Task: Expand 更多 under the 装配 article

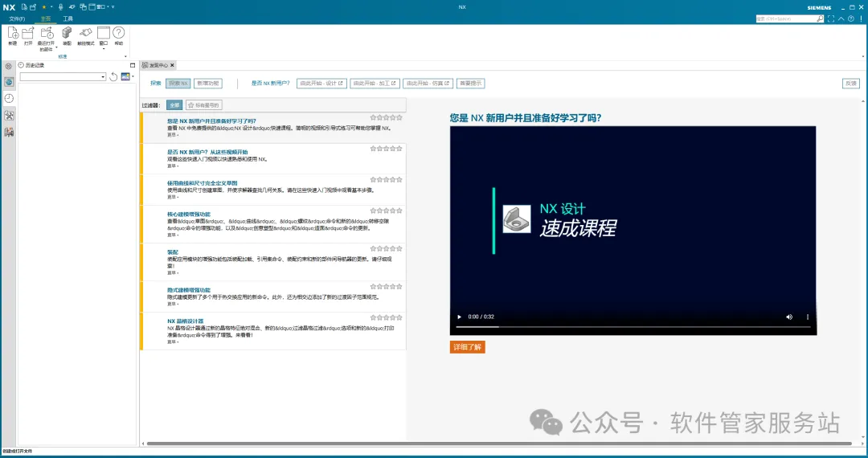Action: [173, 272]
